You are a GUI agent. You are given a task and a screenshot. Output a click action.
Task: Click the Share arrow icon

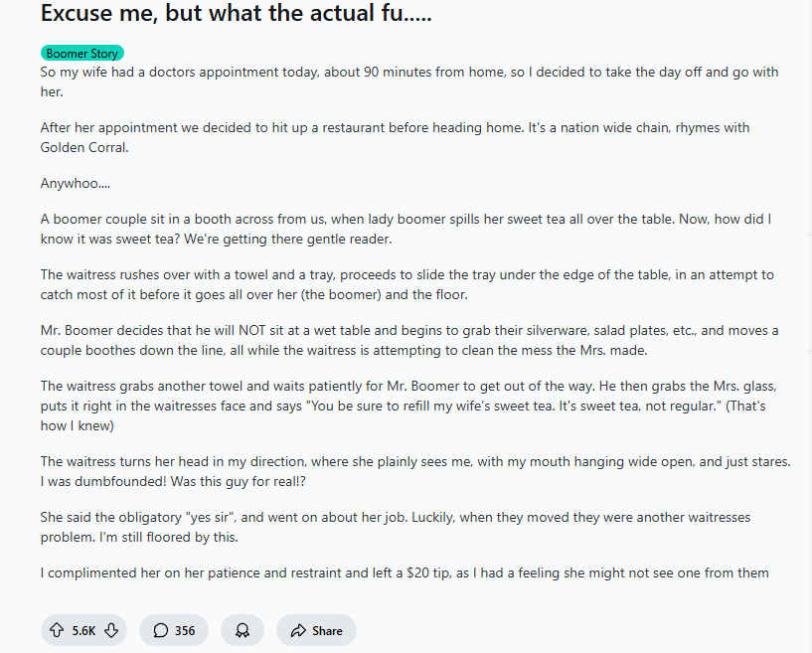pos(298,630)
